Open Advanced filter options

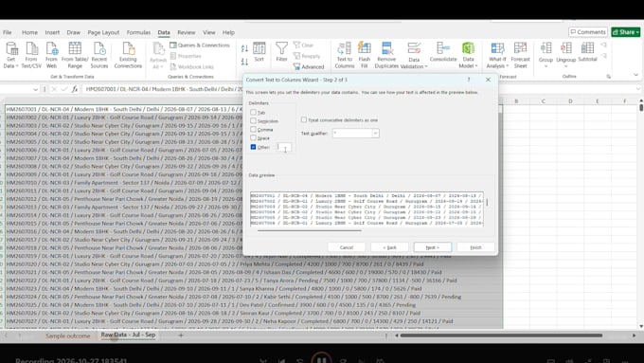[309, 66]
